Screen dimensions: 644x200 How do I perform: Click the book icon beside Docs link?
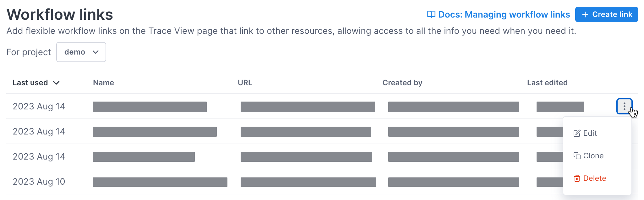click(x=431, y=14)
